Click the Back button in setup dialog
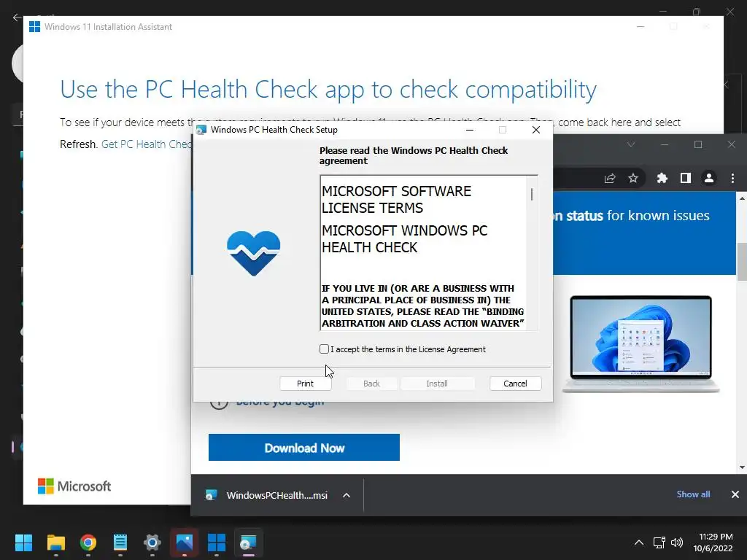The image size is (747, 560). click(x=371, y=384)
